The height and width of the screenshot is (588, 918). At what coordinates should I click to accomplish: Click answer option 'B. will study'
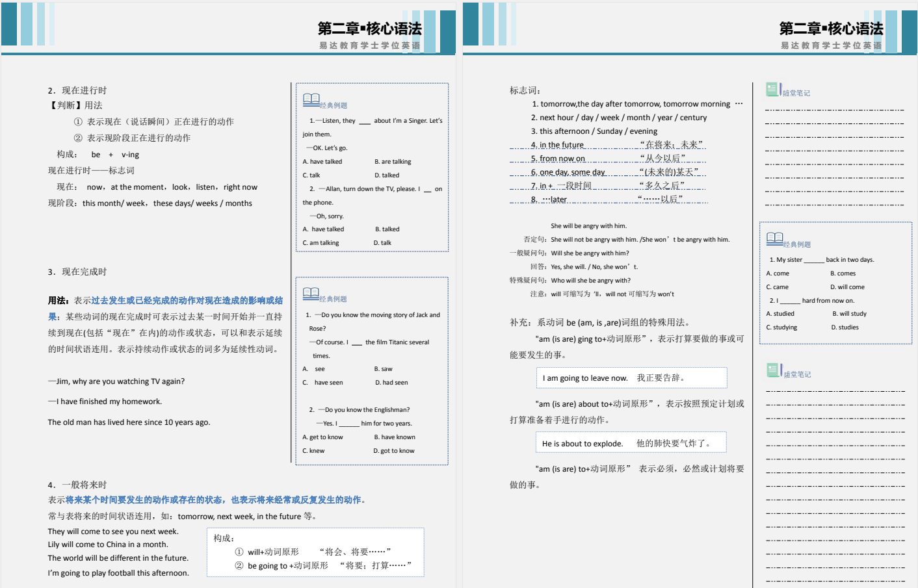coord(850,314)
